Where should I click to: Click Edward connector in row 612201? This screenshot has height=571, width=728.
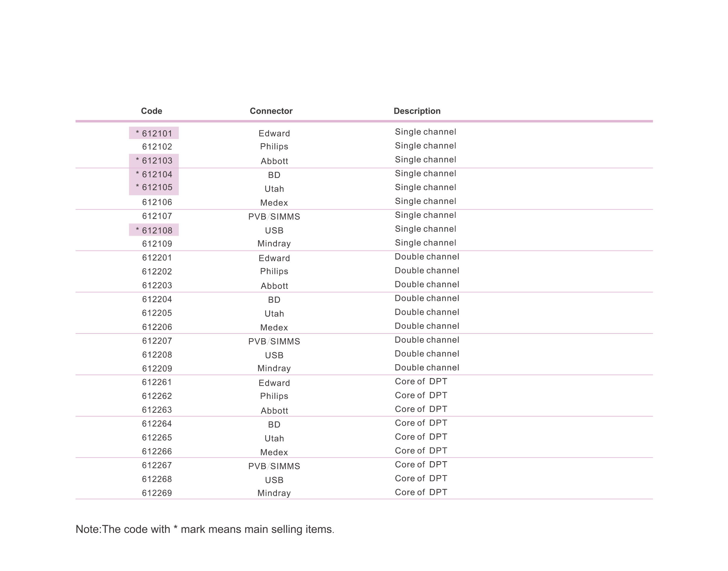click(274, 258)
